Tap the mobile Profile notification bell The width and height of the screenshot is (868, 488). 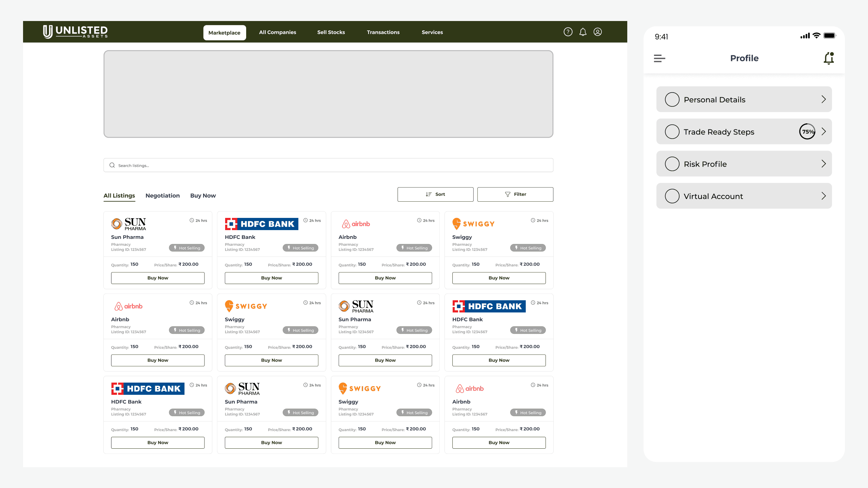click(x=829, y=58)
